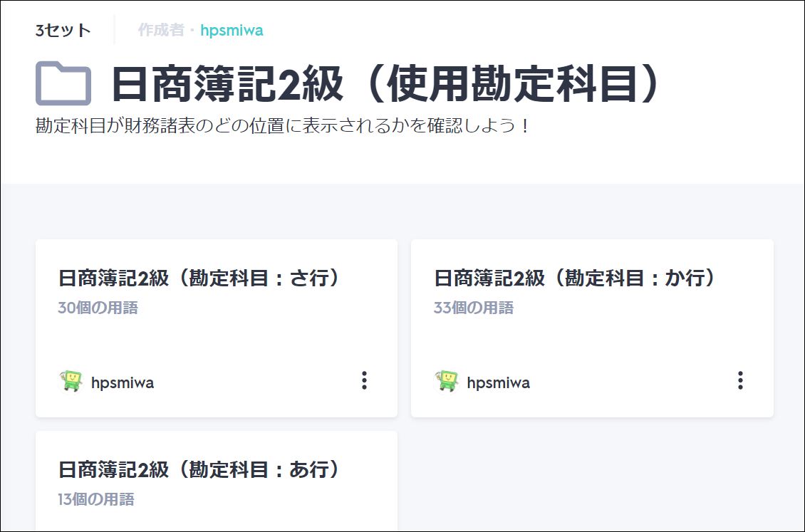This screenshot has width=805, height=532.
Task: Click the folder icon beside 日商簿記2級 title
Action: pos(63,83)
